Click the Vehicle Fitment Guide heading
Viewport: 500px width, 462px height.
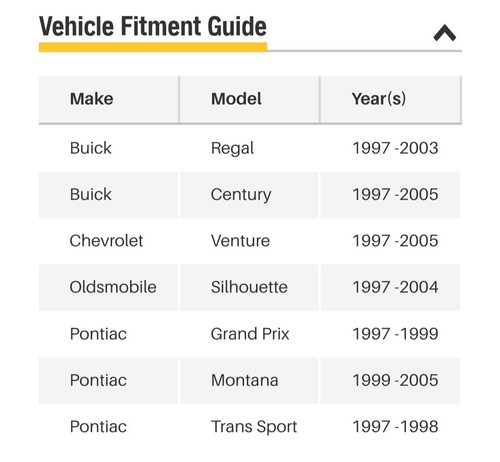click(x=153, y=26)
